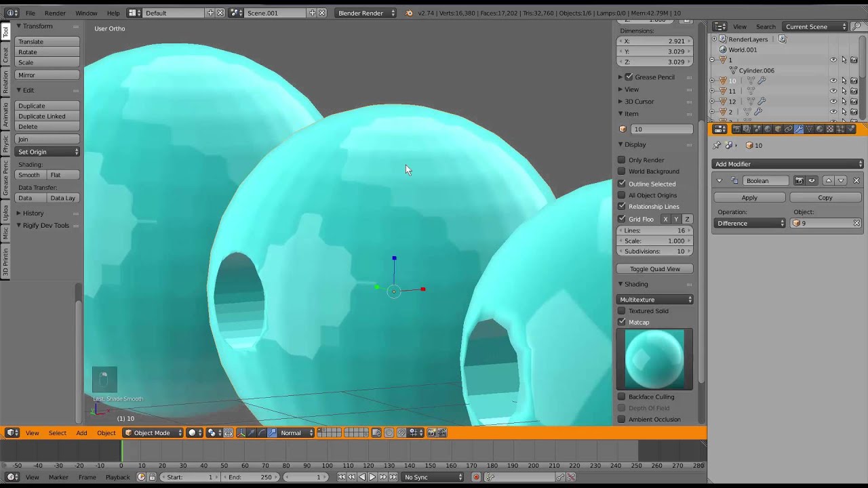Select the translate manipulator arrow icon
Image resolution: width=868 pixels, height=488 pixels.
tap(252, 432)
